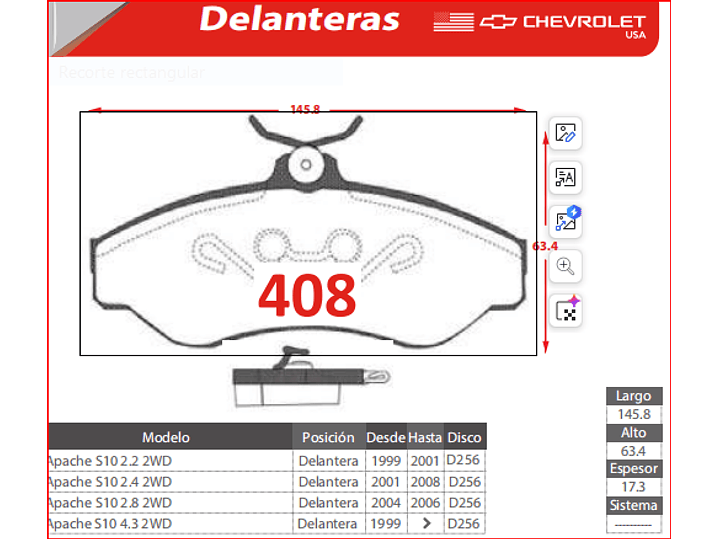Click the arrow in the Hasta column

pos(426,523)
